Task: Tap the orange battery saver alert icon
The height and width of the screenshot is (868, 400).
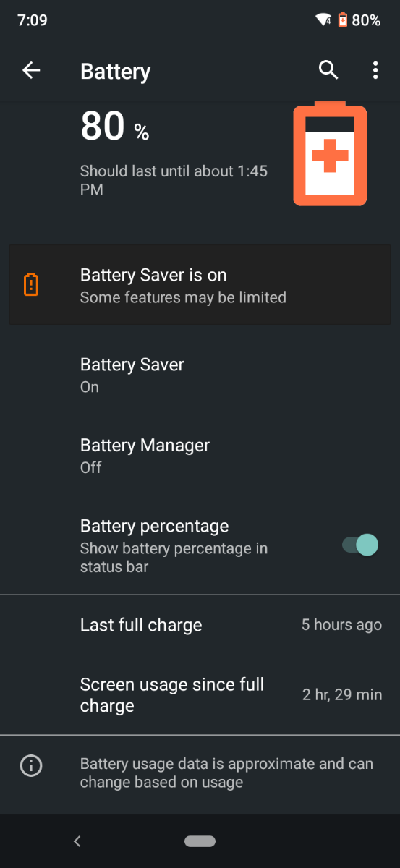Action: point(31,284)
